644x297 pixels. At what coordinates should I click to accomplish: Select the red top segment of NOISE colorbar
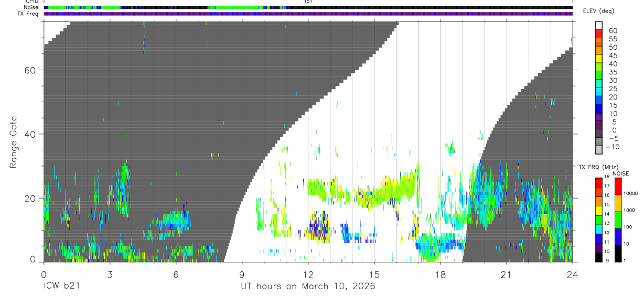click(618, 186)
